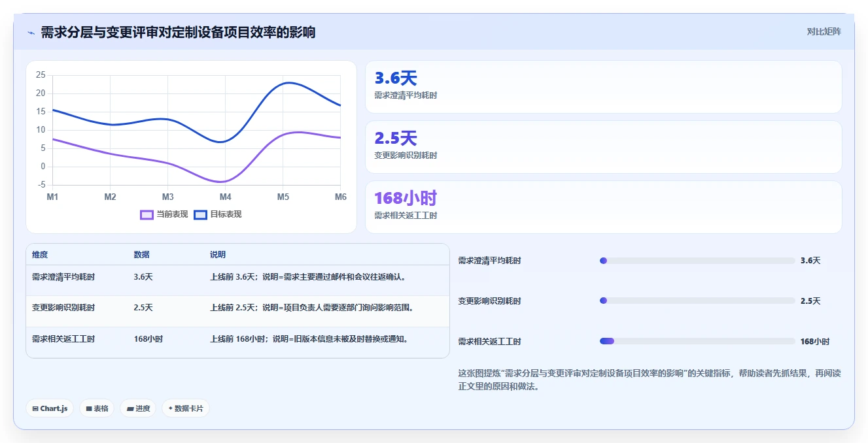Click the 数据 table column header
868x443 pixels.
coord(142,255)
